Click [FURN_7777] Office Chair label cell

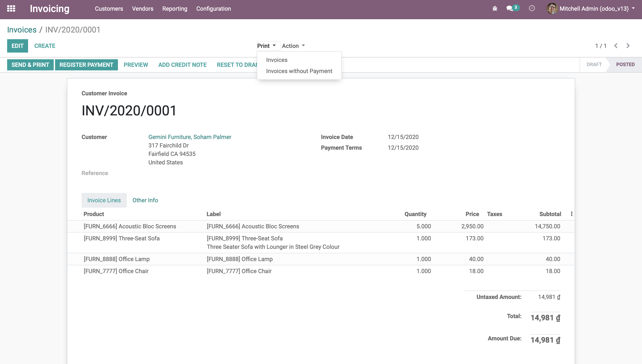coord(239,271)
